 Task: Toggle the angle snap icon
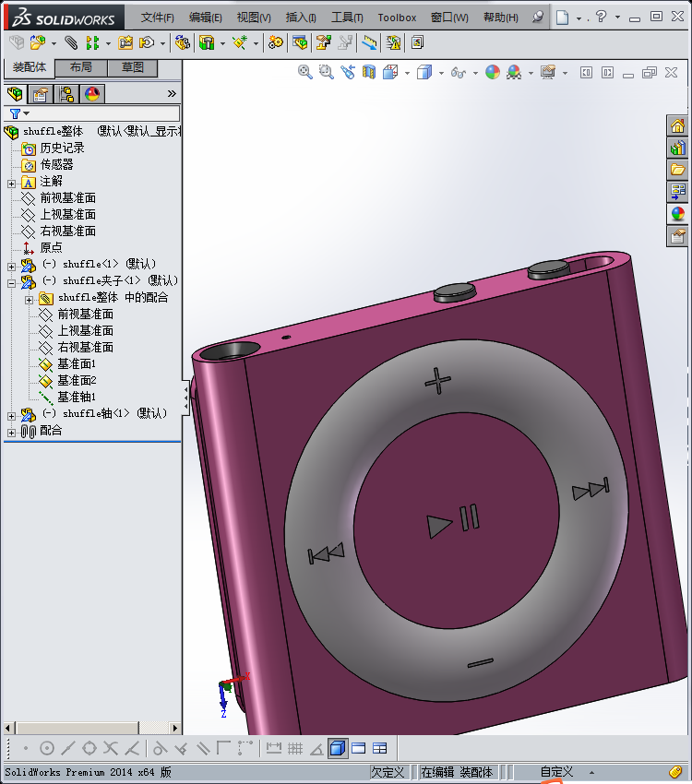pos(316,748)
